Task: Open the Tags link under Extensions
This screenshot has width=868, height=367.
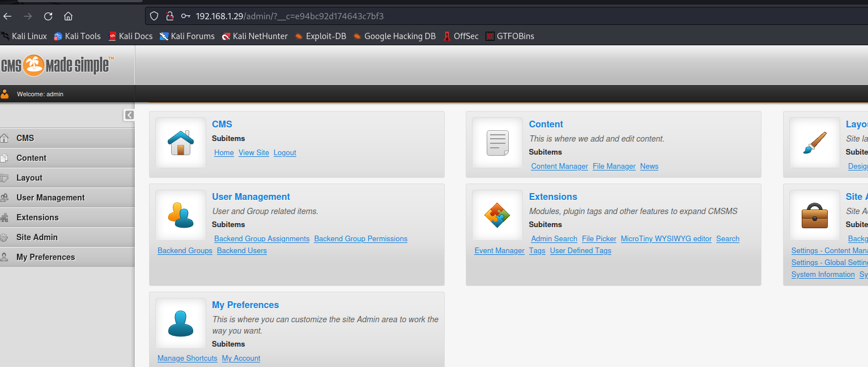Action: tap(537, 251)
